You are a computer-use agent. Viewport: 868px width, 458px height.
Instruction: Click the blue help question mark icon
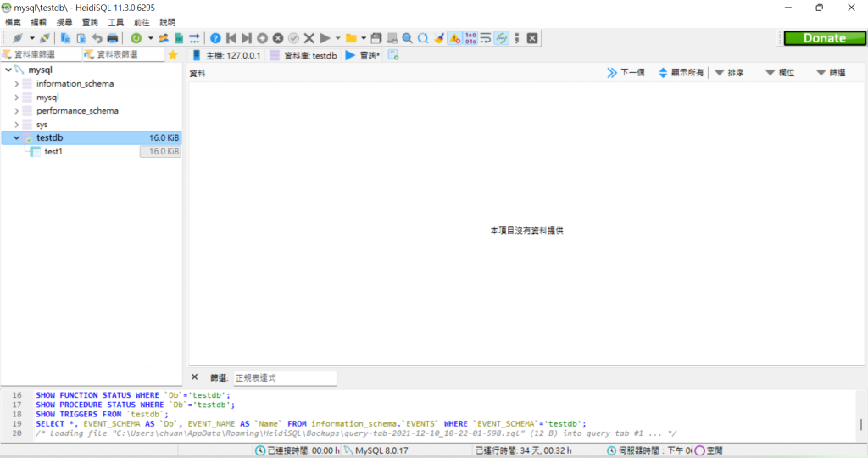tap(215, 38)
